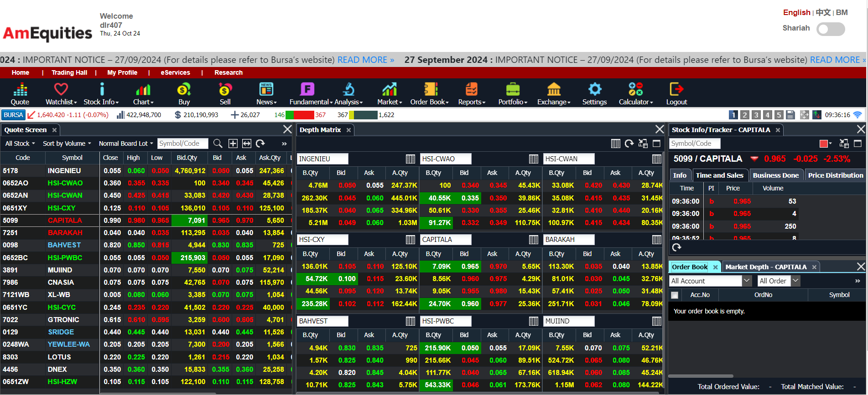Switch to the Business Done tab
Viewport: 868px width, 395px height.
(x=775, y=175)
